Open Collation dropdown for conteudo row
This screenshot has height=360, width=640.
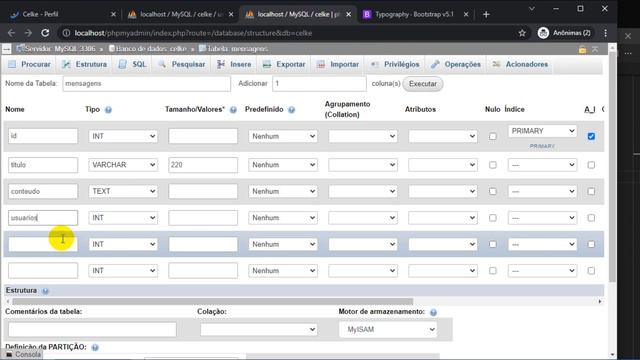pyautogui.click(x=363, y=191)
